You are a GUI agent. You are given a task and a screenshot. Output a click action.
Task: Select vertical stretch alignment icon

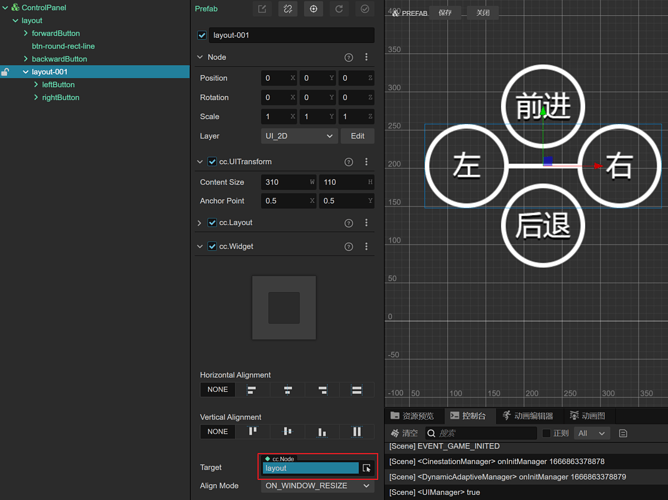click(357, 432)
